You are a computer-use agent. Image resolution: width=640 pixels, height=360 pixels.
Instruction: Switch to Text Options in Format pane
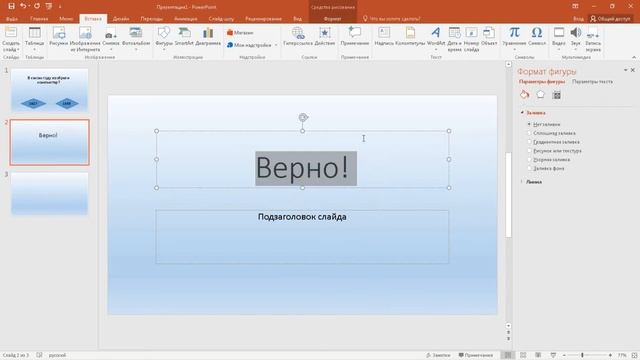pyautogui.click(x=592, y=82)
